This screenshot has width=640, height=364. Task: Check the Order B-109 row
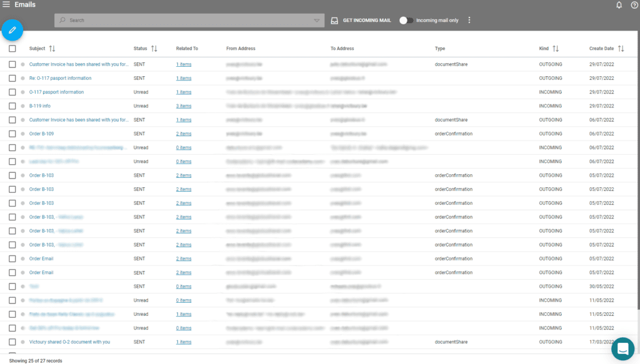tap(12, 134)
